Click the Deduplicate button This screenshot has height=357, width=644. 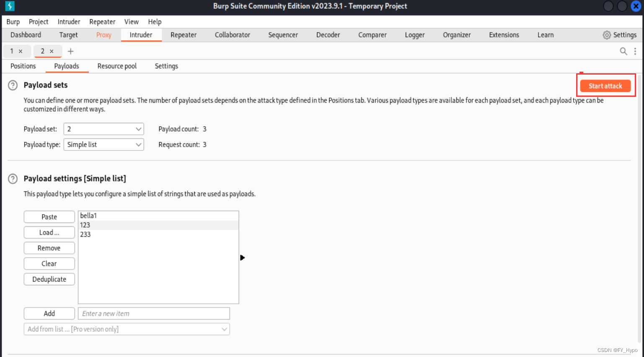click(x=49, y=279)
